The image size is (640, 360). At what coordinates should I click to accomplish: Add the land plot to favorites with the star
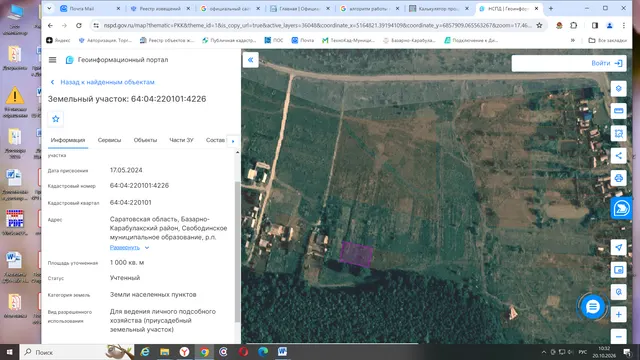(56, 119)
